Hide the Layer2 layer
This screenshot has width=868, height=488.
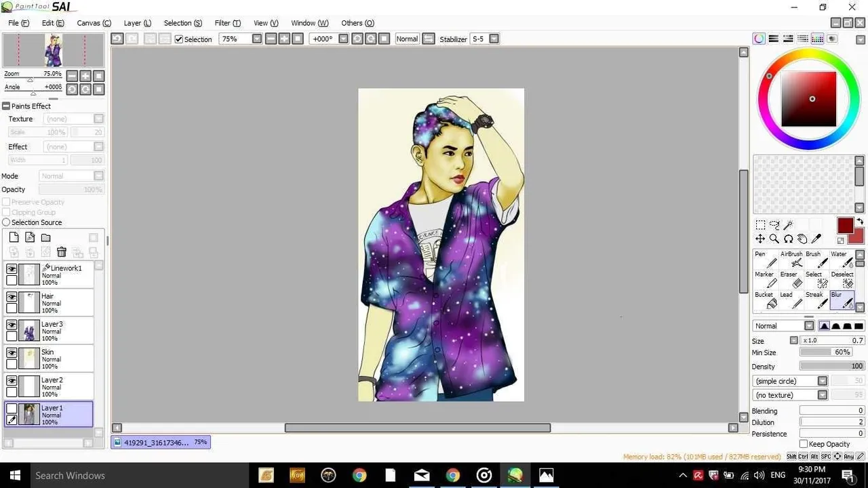tap(12, 380)
